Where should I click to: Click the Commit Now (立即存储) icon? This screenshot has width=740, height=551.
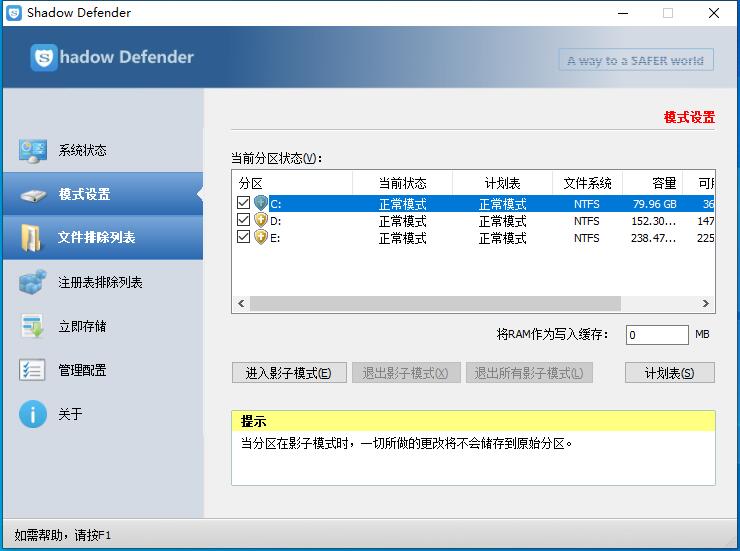click(x=33, y=326)
